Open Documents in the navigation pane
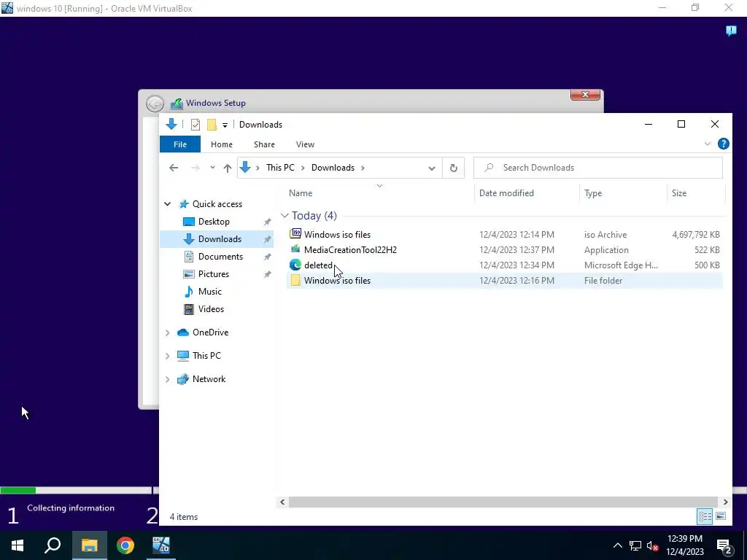This screenshot has width=747, height=560. pyautogui.click(x=220, y=257)
